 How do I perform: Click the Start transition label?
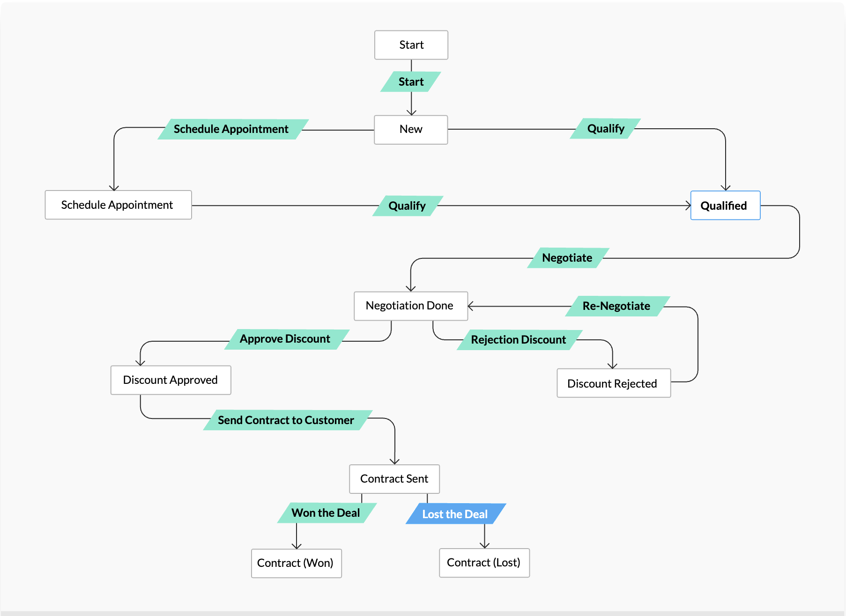click(x=411, y=81)
